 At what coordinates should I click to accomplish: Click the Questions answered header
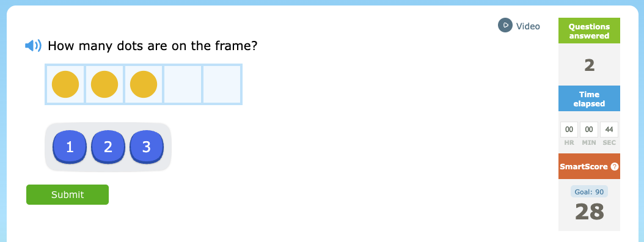pyautogui.click(x=589, y=31)
